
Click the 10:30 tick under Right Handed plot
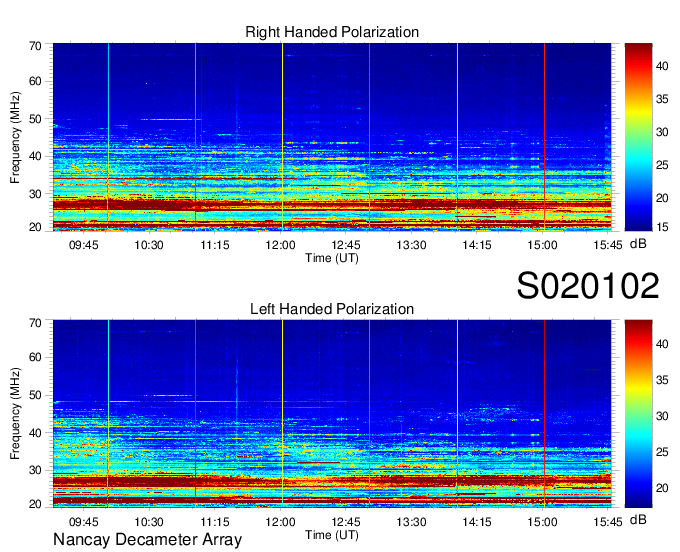click(x=149, y=245)
